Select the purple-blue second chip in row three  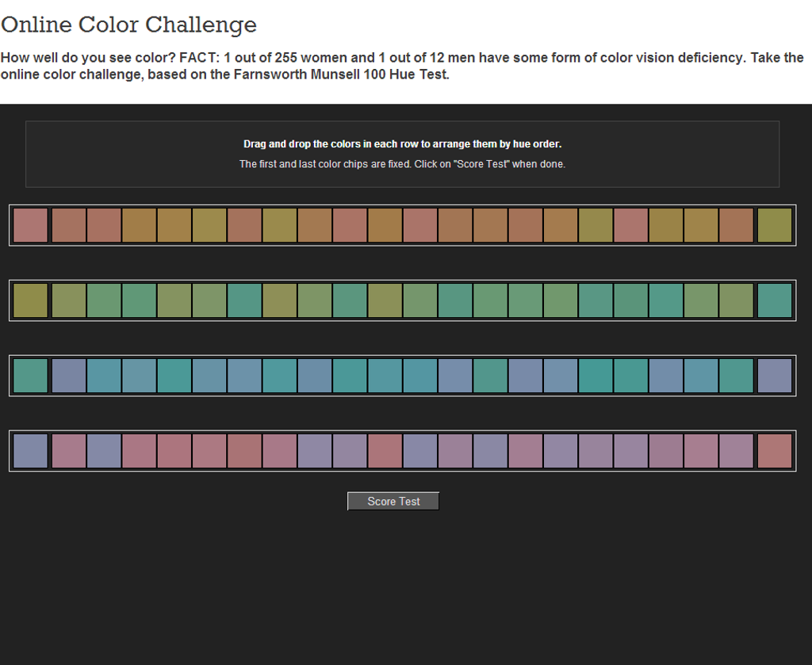[x=69, y=376]
